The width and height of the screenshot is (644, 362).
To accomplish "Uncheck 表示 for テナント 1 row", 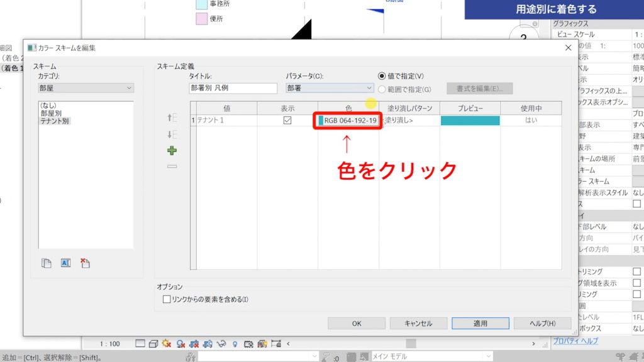I will 287,120.
